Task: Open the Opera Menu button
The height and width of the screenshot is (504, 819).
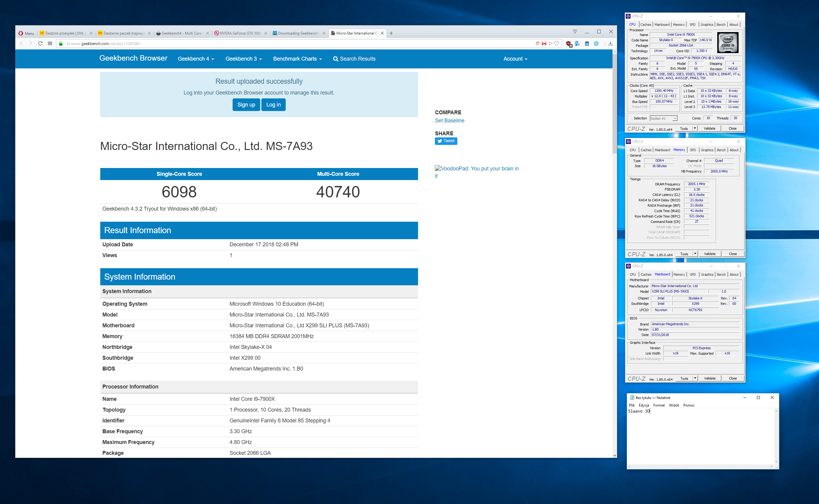Action: pyautogui.click(x=26, y=33)
